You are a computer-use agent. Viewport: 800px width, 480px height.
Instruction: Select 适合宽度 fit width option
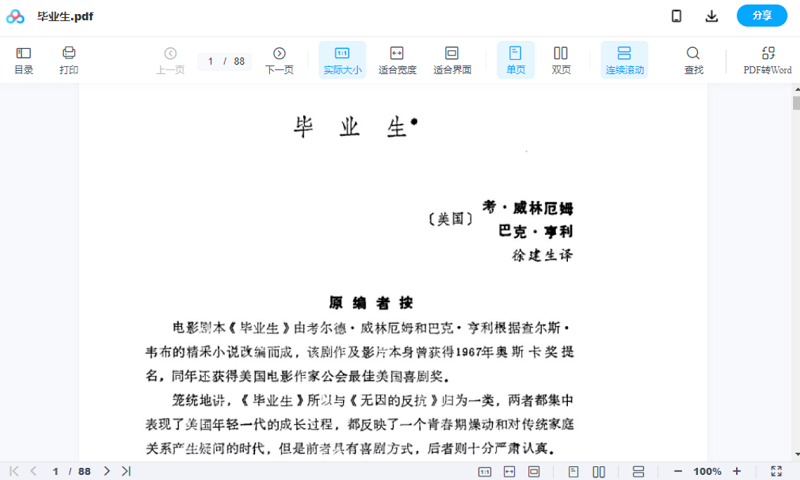pos(396,60)
